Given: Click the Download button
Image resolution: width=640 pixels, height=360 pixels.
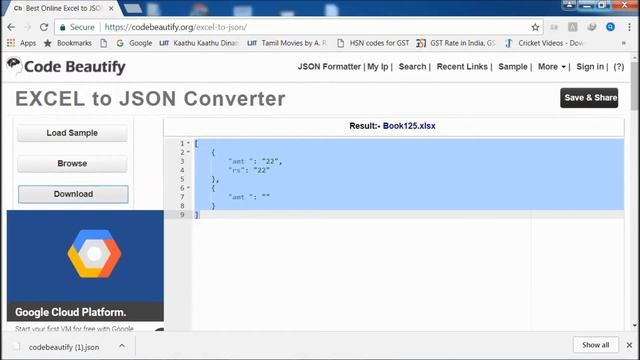Looking at the screenshot, I should [x=73, y=194].
